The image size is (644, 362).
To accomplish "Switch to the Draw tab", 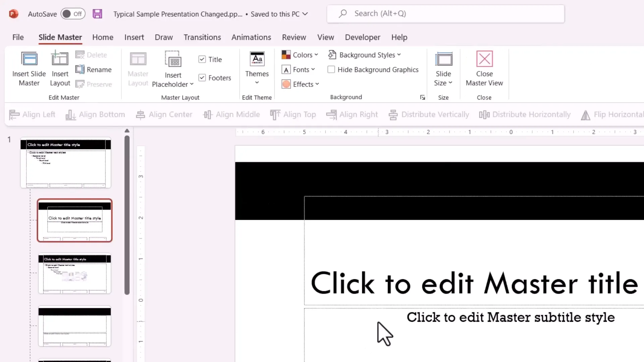I will (164, 37).
